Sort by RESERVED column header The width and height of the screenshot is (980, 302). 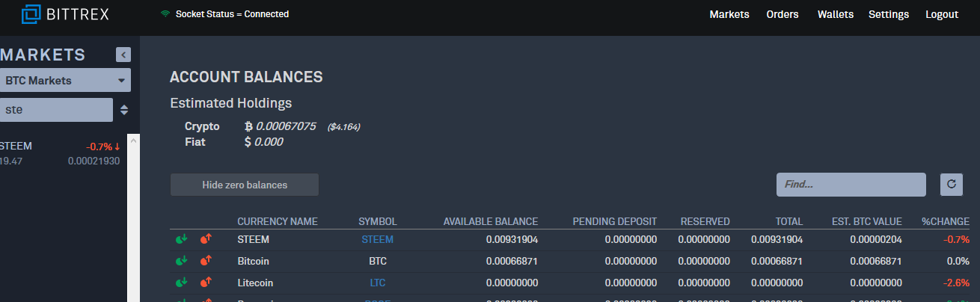click(705, 221)
